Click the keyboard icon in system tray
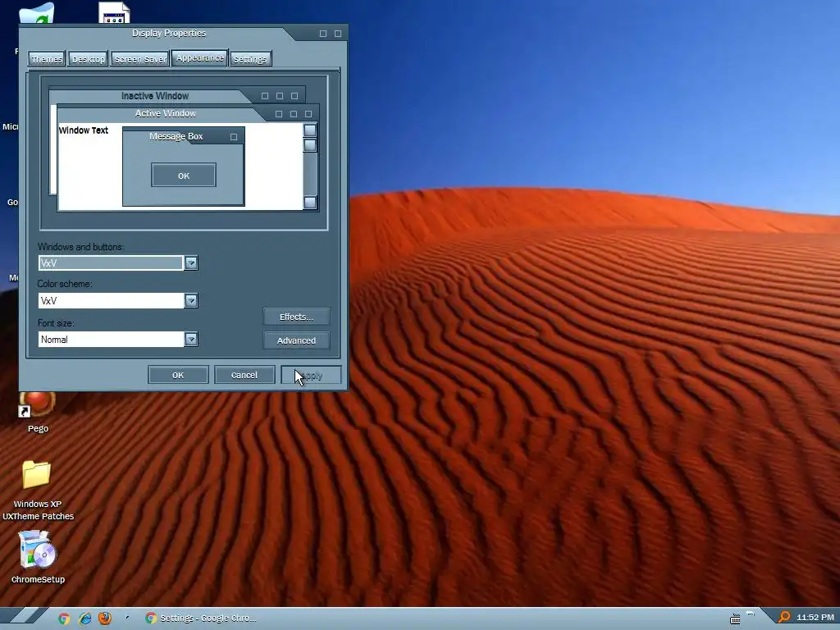Viewport: 840px width, 630px height. (735, 619)
